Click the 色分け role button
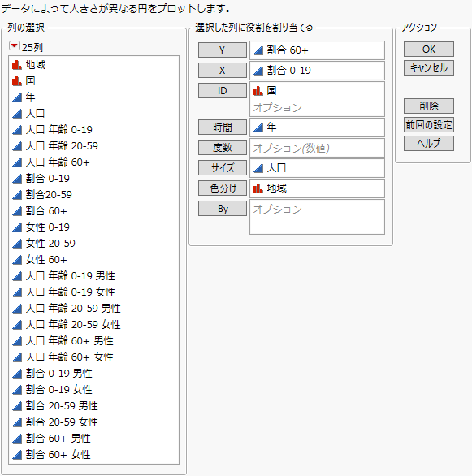The height and width of the screenshot is (476, 472). pos(222,188)
